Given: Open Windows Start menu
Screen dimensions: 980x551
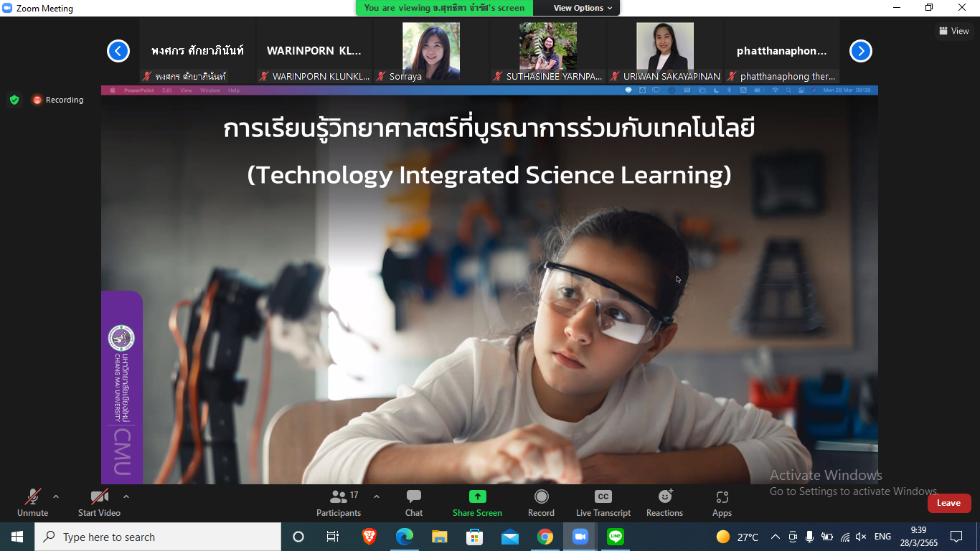Looking at the screenshot, I should tap(17, 537).
